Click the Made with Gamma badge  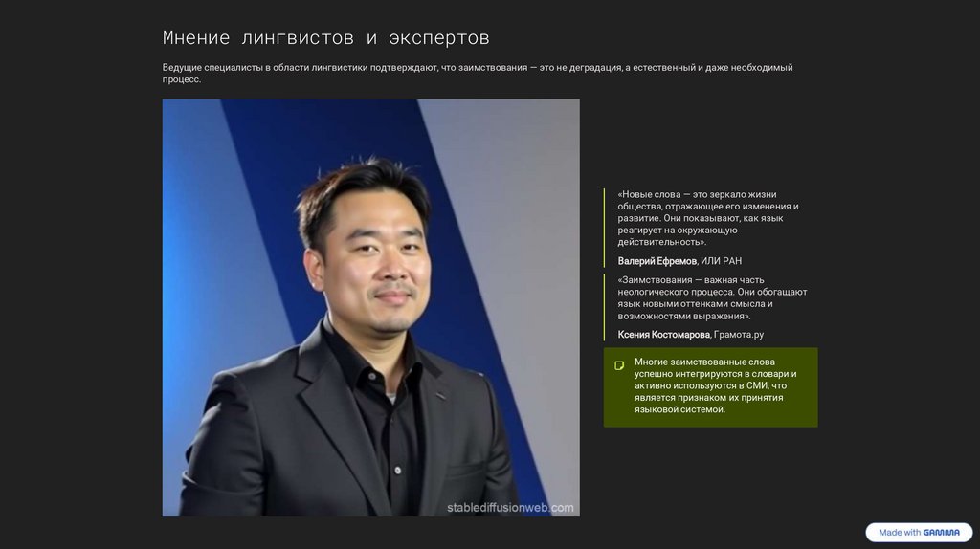pos(919,532)
